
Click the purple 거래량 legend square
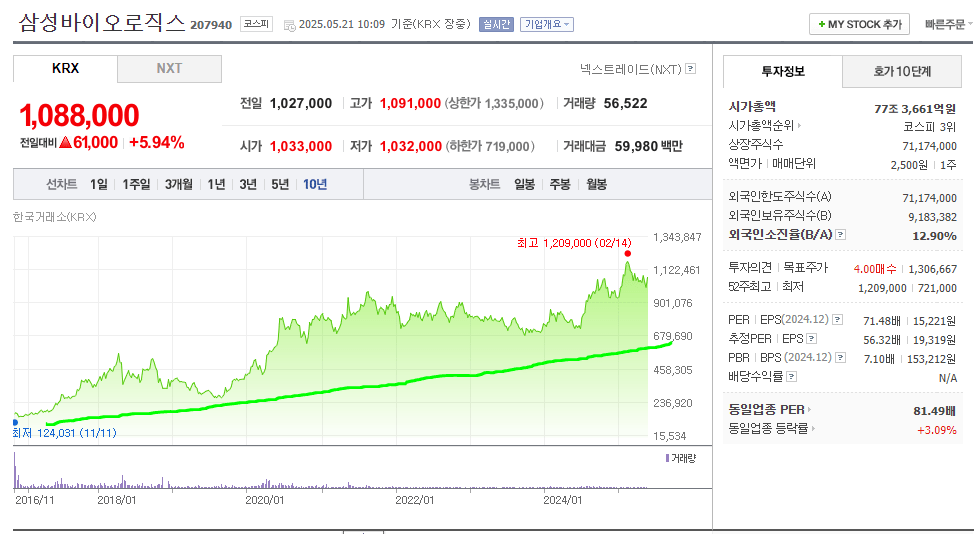tap(667, 458)
